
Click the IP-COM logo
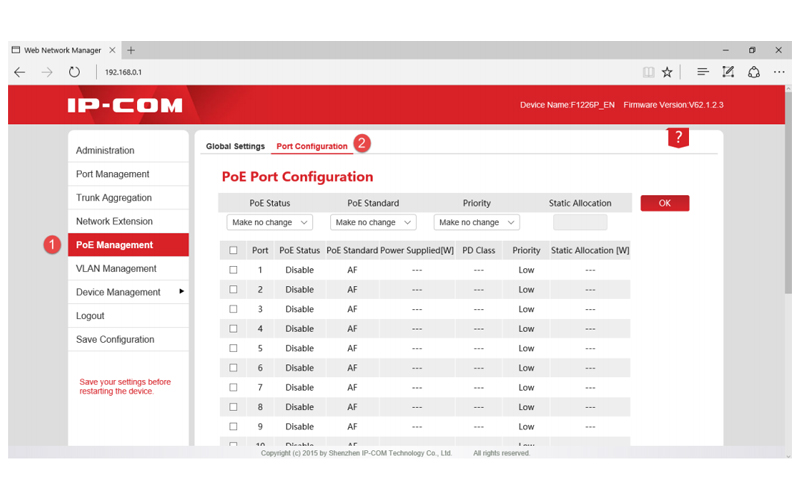(x=125, y=105)
